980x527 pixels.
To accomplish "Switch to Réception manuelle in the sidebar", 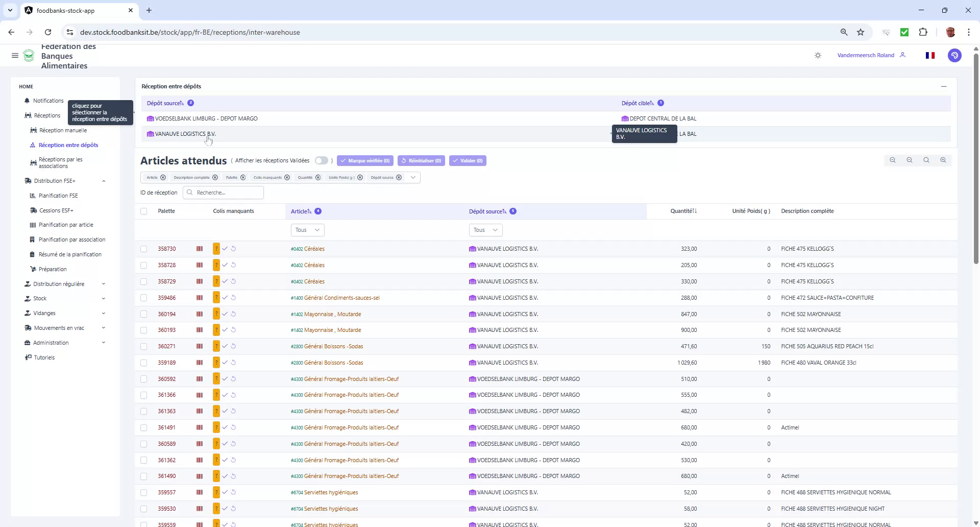I will pyautogui.click(x=63, y=130).
